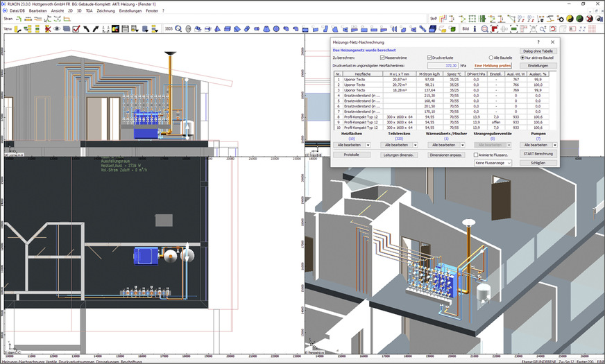This screenshot has height=364, width=605.
Task: Click the green yin-yang icon
Action: 579,19
